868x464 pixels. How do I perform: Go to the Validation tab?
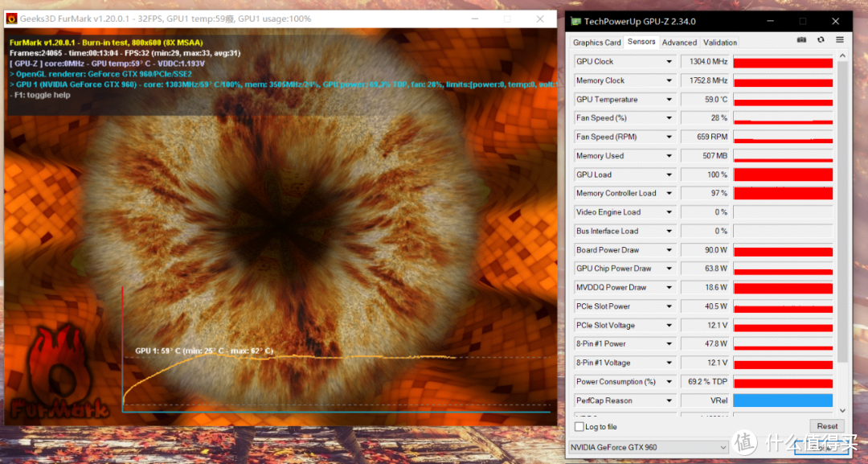719,43
